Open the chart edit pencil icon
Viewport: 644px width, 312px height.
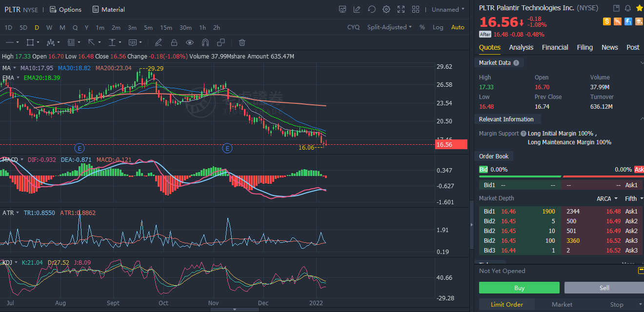[357, 9]
